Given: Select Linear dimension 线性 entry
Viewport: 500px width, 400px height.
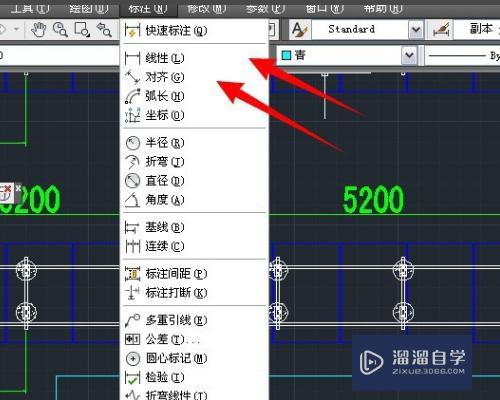Looking at the screenshot, I should pyautogui.click(x=194, y=58).
